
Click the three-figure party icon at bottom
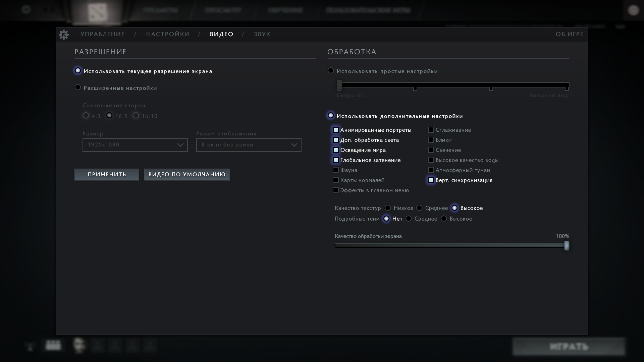(53, 345)
